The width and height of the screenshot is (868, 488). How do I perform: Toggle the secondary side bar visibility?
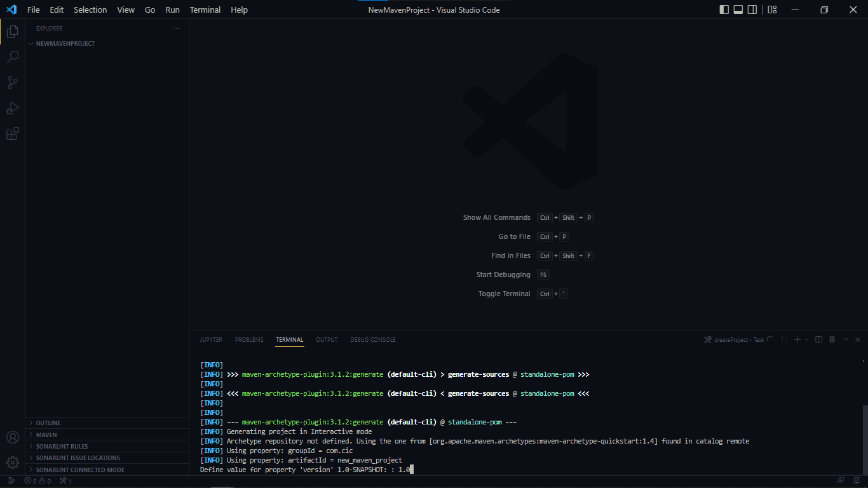[752, 10]
